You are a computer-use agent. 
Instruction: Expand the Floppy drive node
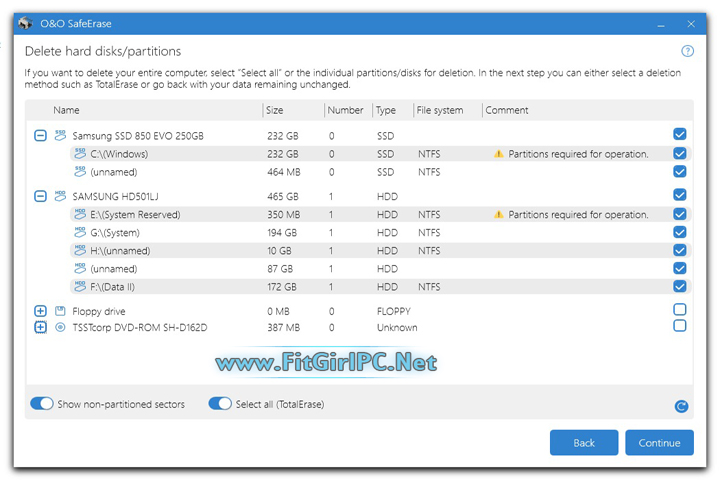point(40,311)
